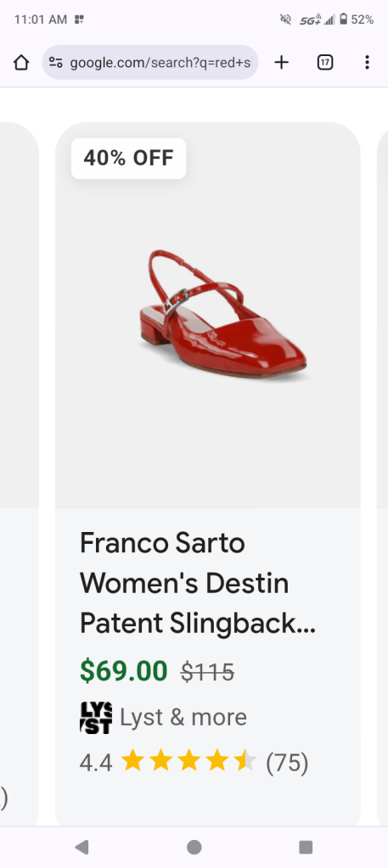
Task: Open Franco Sarto Women's Destin product title
Action: 198,583
